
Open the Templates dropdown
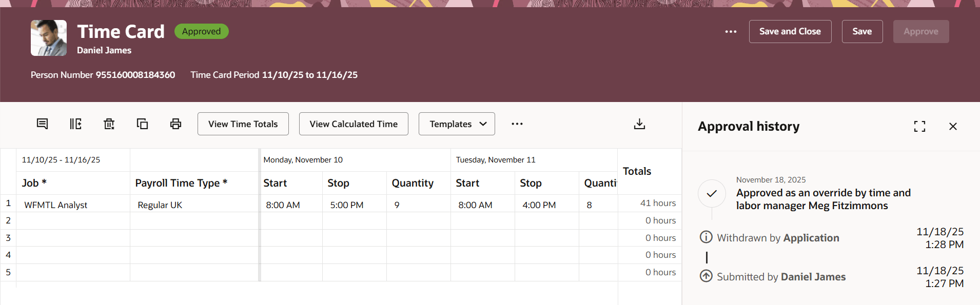[456, 124]
